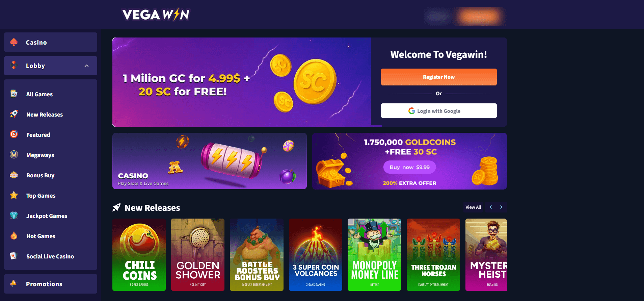
Task: Click the Jackpot Games diamond icon
Action: coord(14,215)
